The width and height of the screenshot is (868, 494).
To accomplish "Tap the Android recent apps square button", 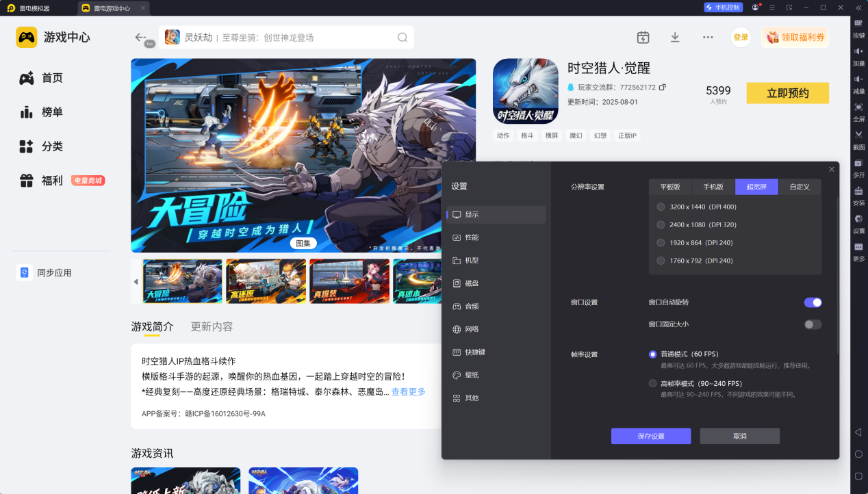I will coord(858,476).
